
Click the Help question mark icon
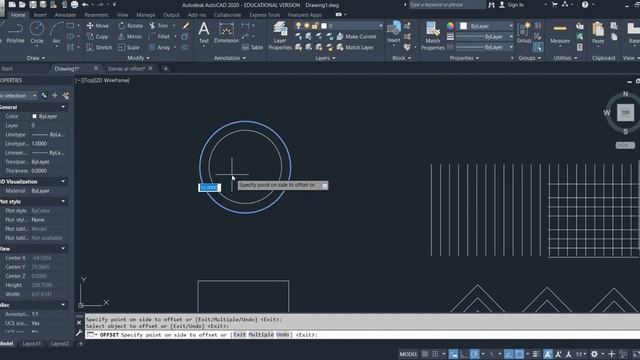[585, 5]
